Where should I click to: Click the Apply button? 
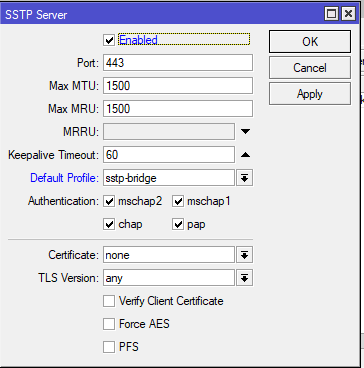[310, 94]
